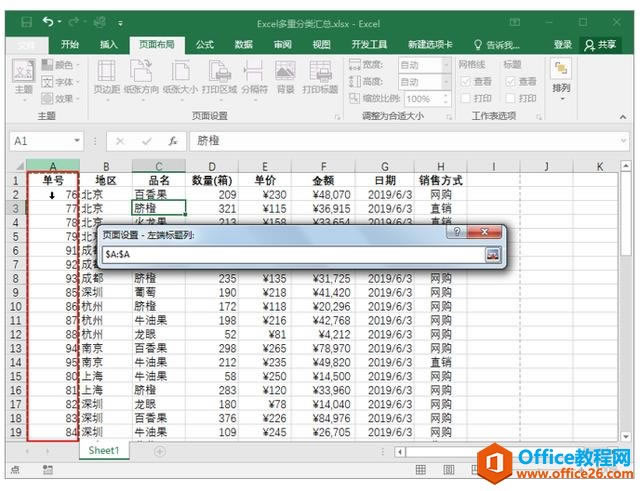Click the Insert Function fx icon

[x=173, y=141]
